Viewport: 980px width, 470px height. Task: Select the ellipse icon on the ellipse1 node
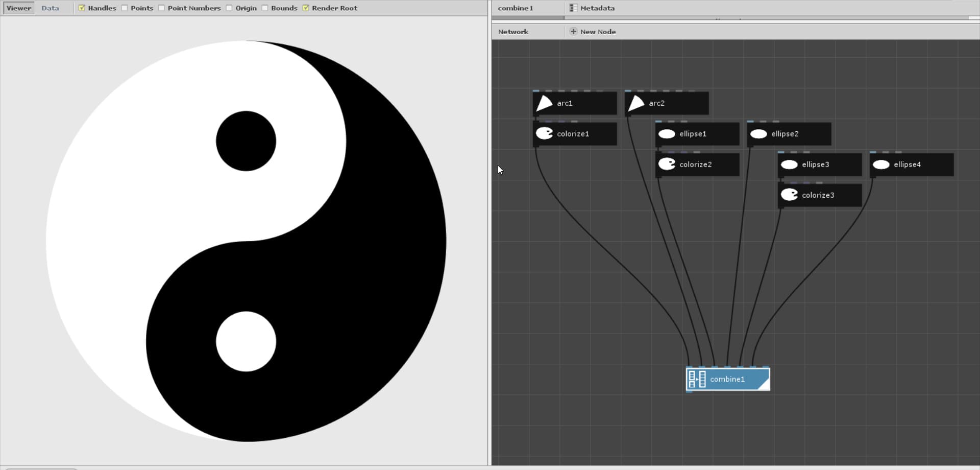667,133
